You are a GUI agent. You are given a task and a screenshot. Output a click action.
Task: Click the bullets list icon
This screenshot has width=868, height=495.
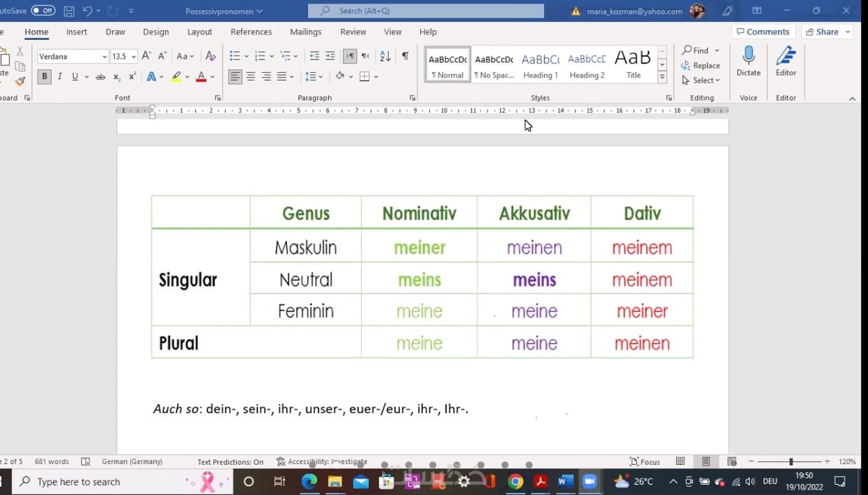tap(234, 56)
